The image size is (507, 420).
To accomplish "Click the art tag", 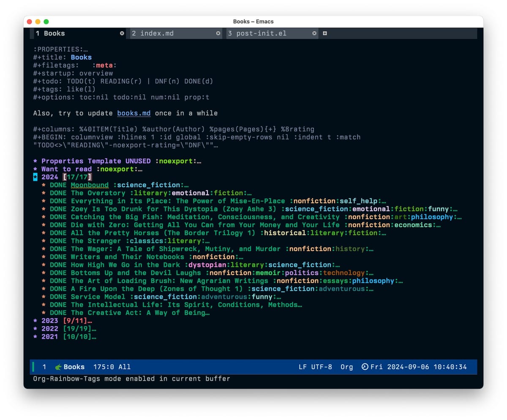I will click(401, 217).
